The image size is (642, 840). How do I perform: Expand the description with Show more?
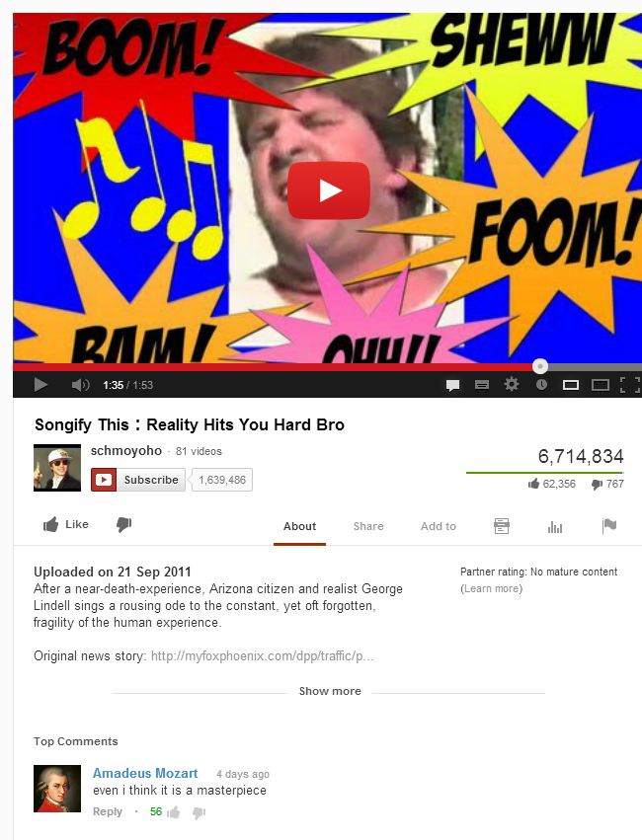click(330, 691)
